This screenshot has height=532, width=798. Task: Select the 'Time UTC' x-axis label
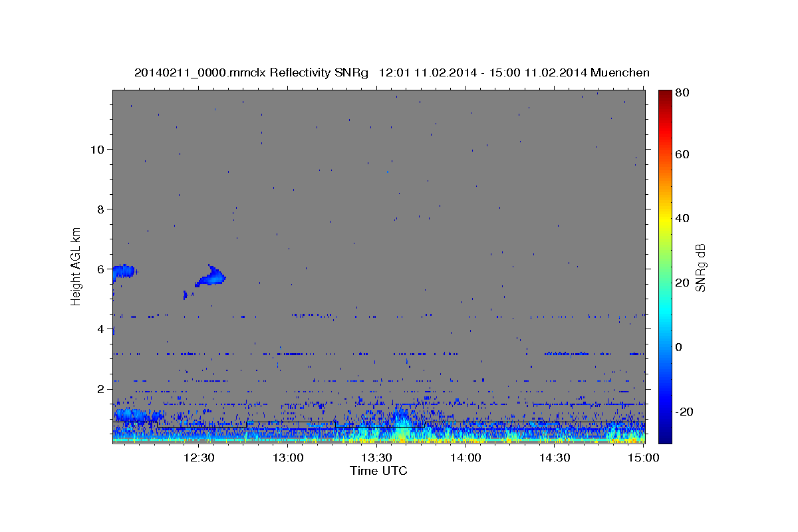(378, 471)
